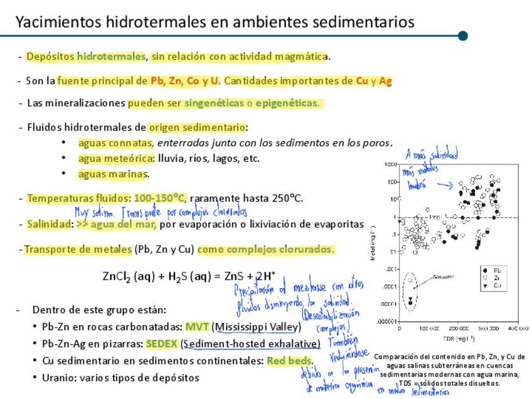This screenshot has width=532, height=399.
Task: Click the text 'lluvia, ríos, lagos, etc.'
Action: pyautogui.click(x=209, y=159)
